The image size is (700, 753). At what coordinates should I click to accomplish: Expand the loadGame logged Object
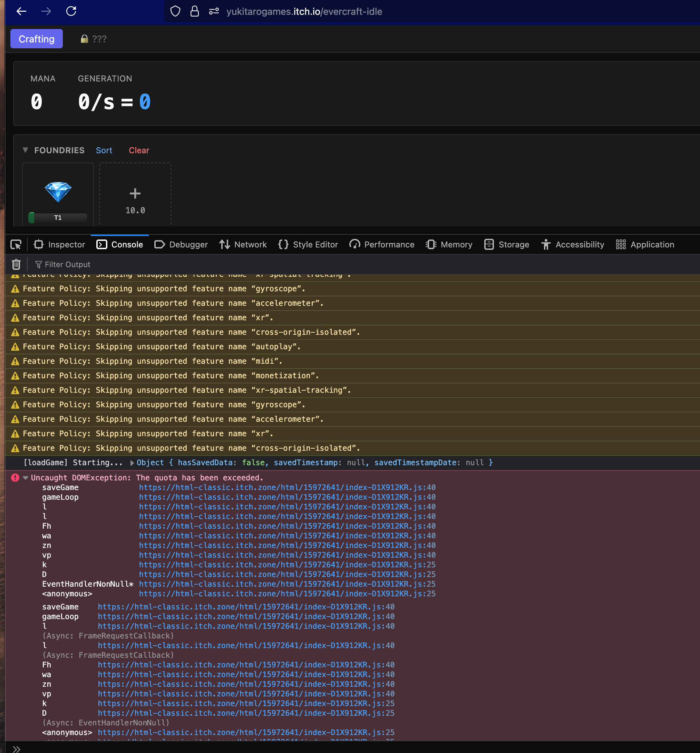132,463
